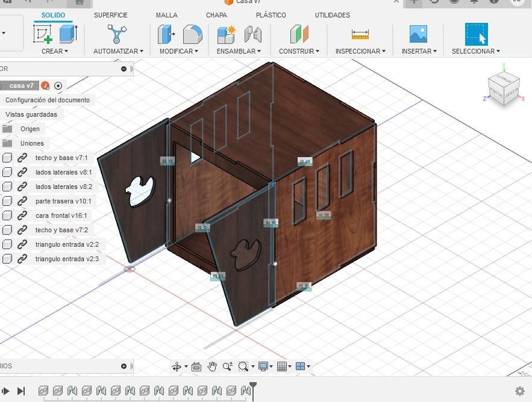Select the Extrude tool icon
Viewport: 532px width, 402px height.
pyautogui.click(x=69, y=34)
